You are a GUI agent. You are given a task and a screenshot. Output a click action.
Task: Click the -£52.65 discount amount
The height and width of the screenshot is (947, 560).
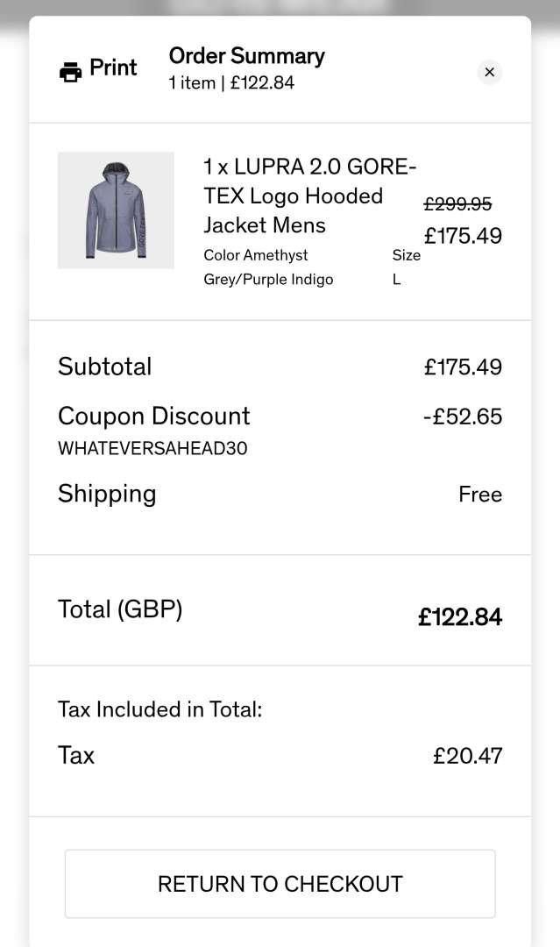pyautogui.click(x=462, y=417)
